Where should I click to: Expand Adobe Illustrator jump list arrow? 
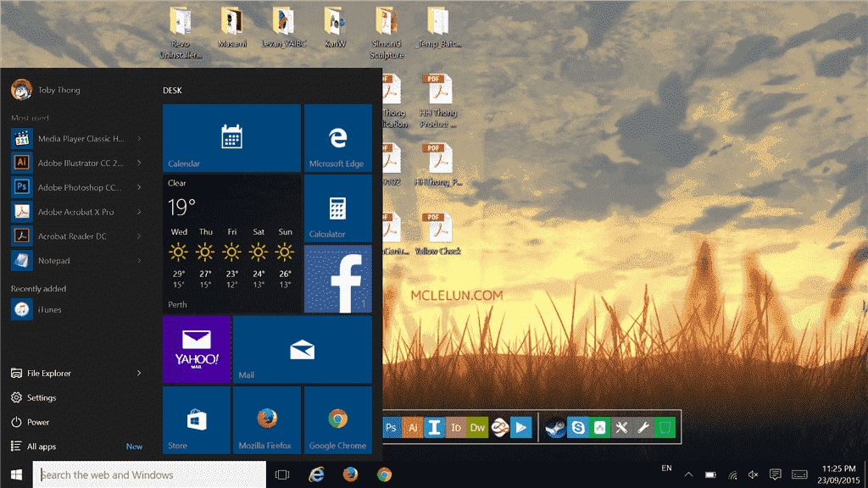pyautogui.click(x=139, y=164)
